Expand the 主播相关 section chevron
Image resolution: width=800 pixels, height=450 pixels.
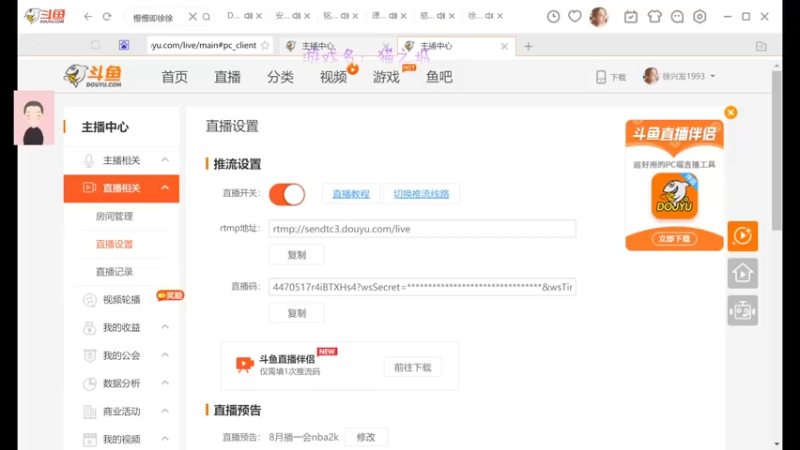tap(165, 160)
